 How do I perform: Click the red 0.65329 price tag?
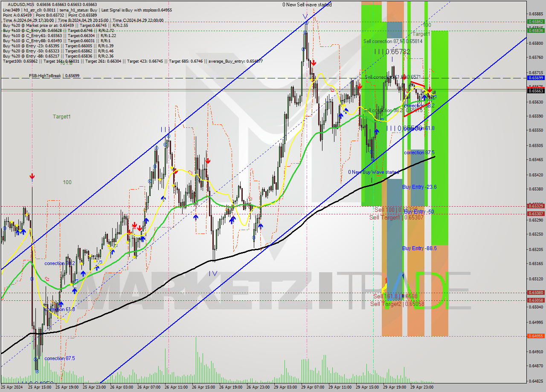coord(536,206)
